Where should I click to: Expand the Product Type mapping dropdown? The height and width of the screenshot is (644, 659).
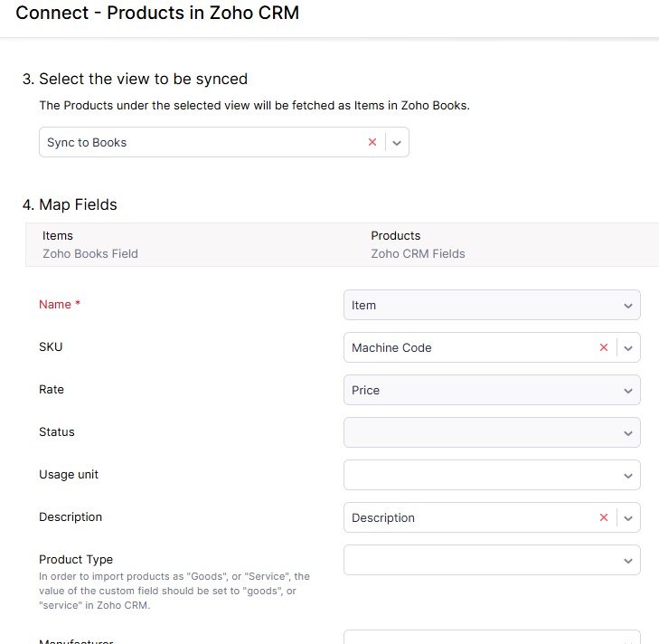click(628, 561)
